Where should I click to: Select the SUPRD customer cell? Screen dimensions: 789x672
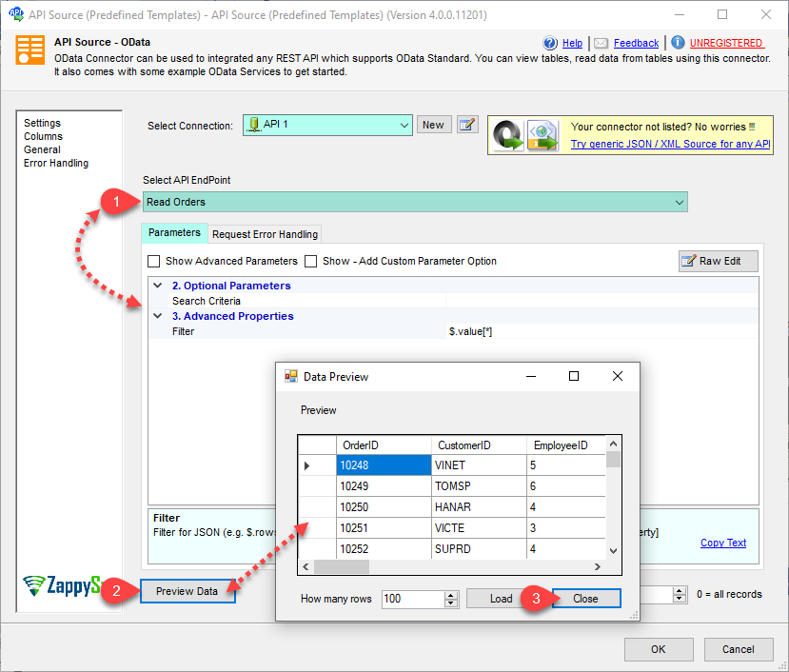click(x=479, y=548)
